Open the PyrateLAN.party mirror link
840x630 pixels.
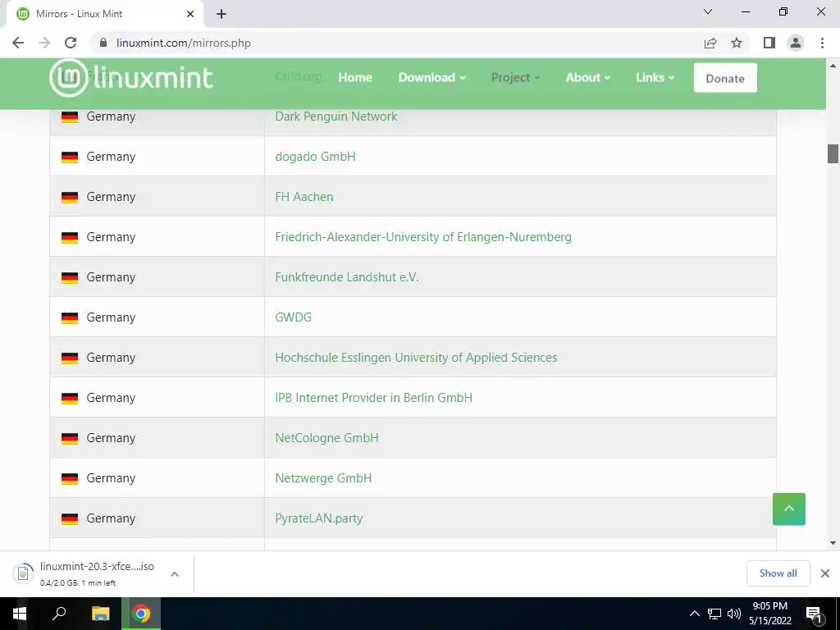pos(319,518)
